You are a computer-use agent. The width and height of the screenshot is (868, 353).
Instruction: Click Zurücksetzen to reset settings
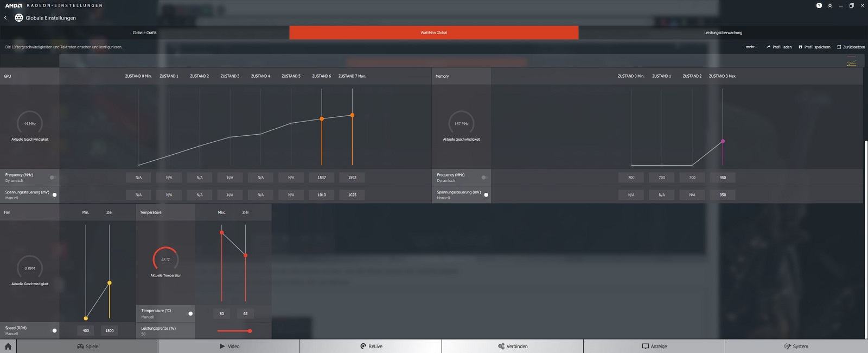pyautogui.click(x=851, y=47)
